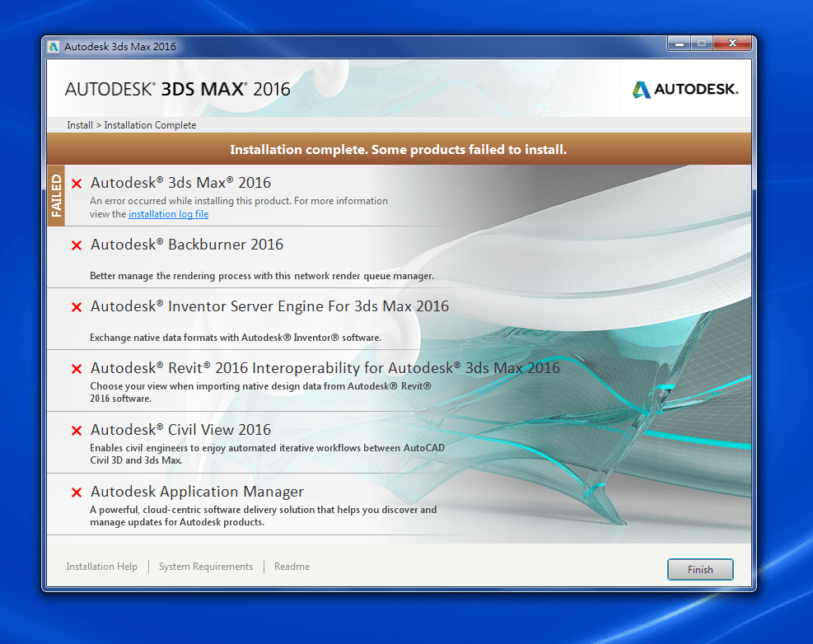The image size is (813, 644).
Task: Open Installation Help link
Action: pyautogui.click(x=101, y=567)
